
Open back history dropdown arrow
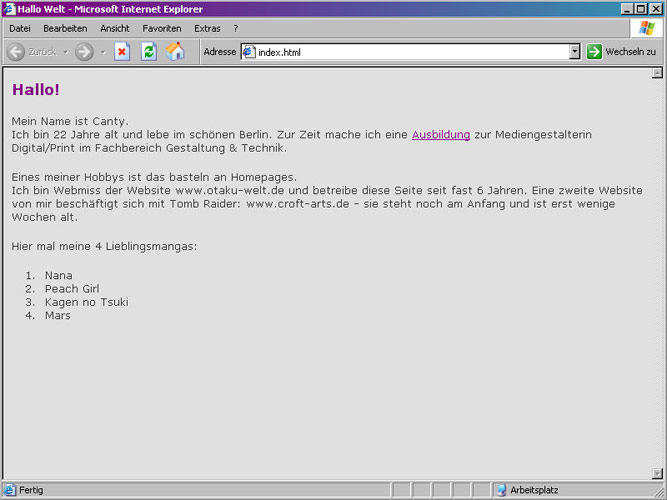click(x=66, y=52)
